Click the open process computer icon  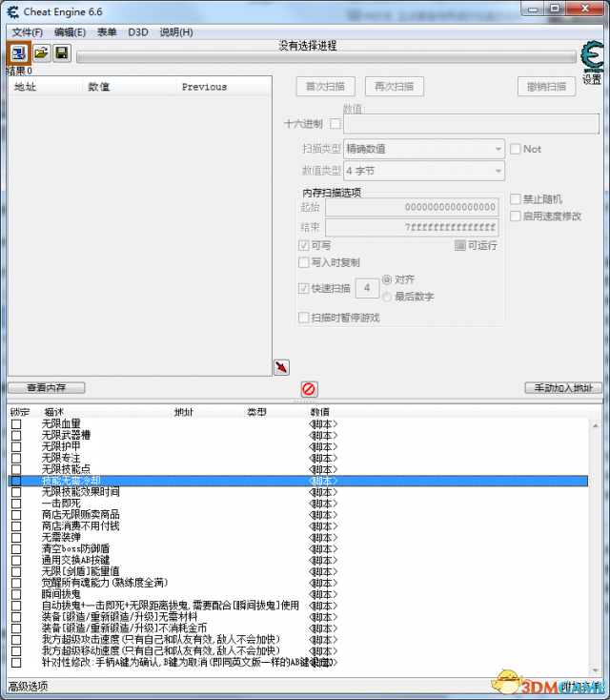(x=19, y=52)
